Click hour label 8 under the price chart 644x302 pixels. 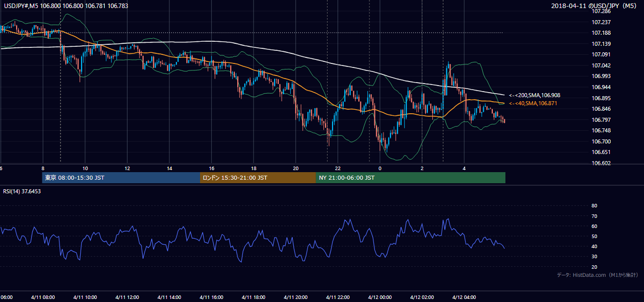(43, 168)
